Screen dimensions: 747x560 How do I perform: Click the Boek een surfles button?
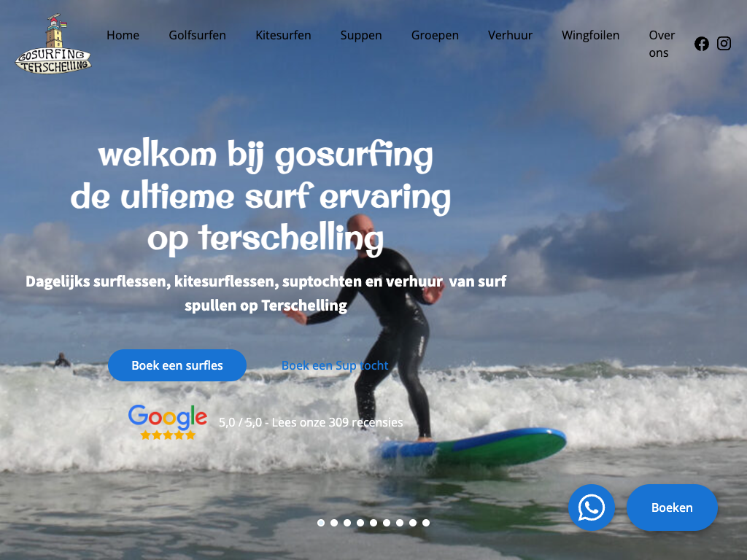coord(177,365)
